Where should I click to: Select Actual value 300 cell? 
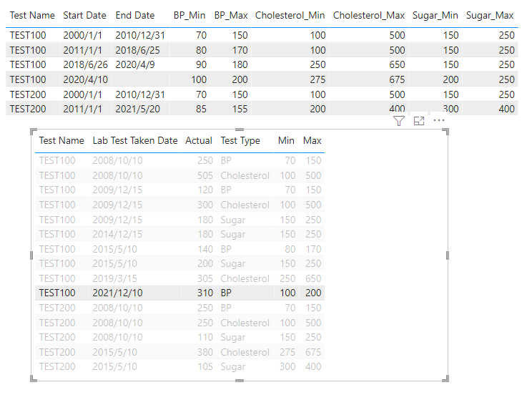click(205, 205)
